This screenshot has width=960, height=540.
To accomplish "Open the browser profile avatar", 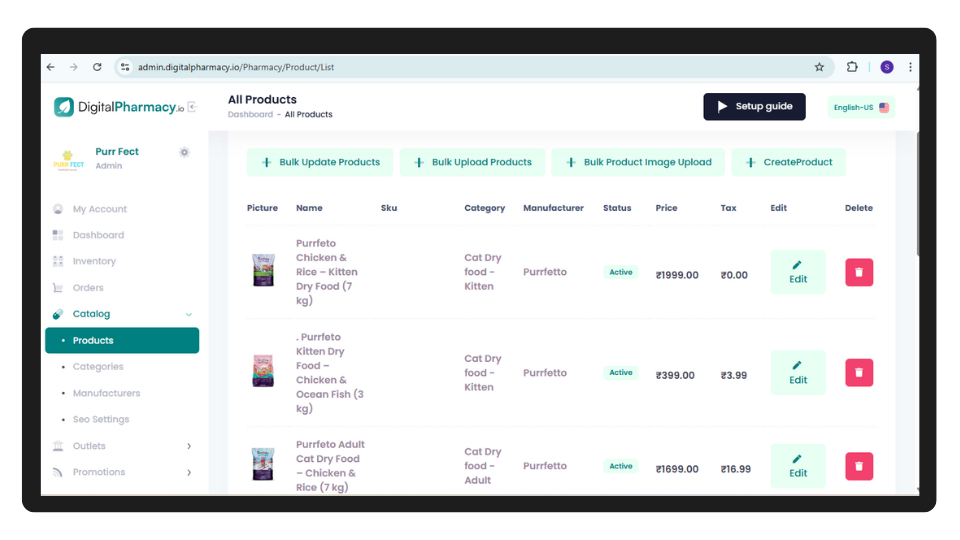I will click(x=887, y=67).
